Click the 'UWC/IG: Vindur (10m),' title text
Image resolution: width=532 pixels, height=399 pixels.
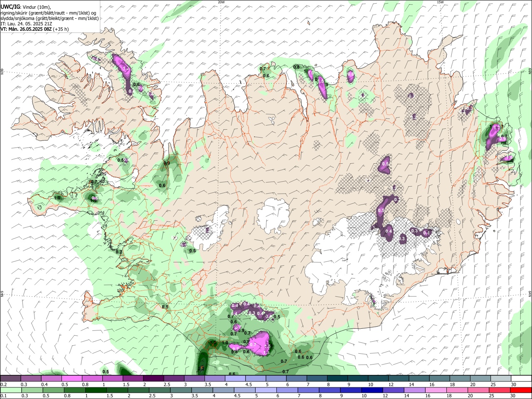pos(26,7)
